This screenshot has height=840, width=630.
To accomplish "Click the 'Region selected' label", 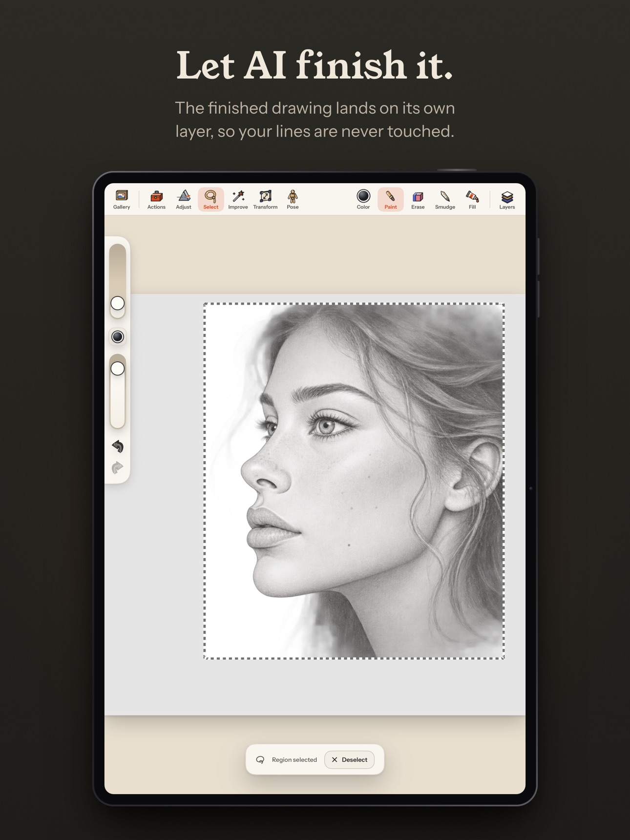I will click(294, 760).
